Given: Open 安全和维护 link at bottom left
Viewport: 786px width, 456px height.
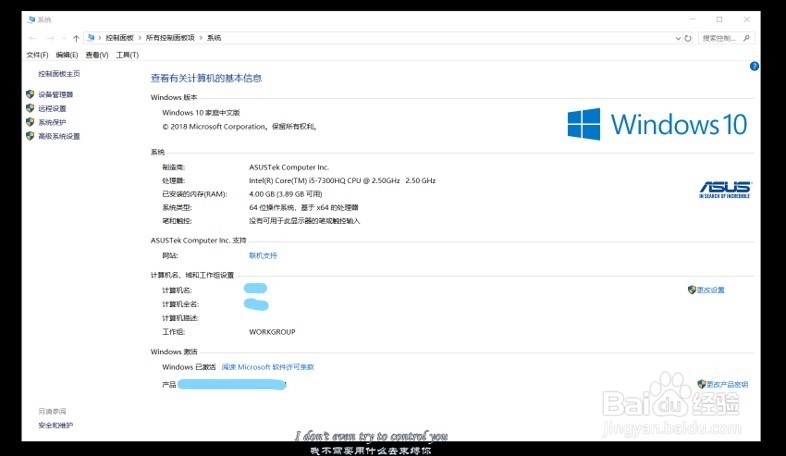Looking at the screenshot, I should (x=56, y=425).
